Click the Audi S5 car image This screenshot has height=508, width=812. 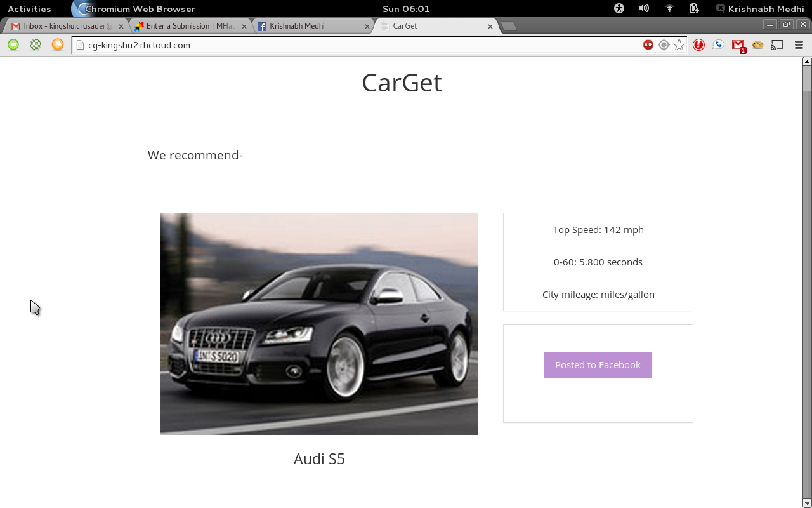pos(319,324)
